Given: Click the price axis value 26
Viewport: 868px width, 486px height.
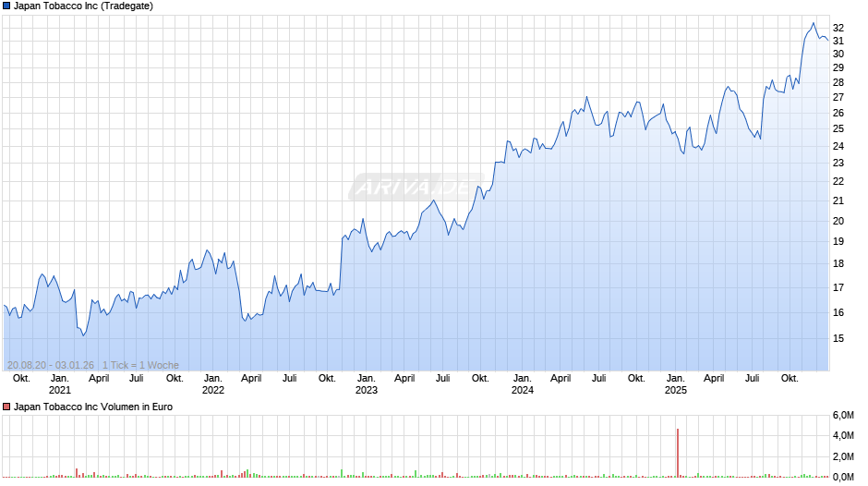Looking at the screenshot, I should tap(838, 113).
